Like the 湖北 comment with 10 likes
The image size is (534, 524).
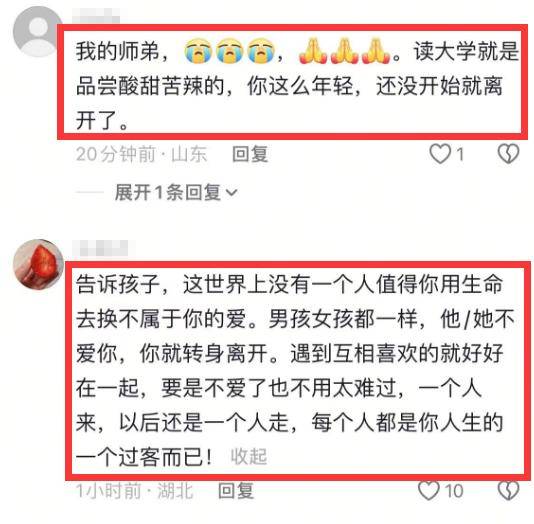coord(428,491)
